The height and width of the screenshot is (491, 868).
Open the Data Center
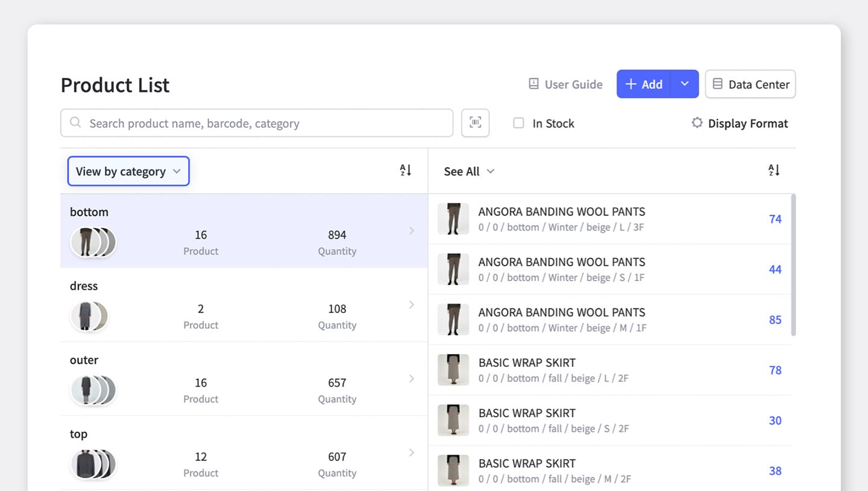(750, 84)
